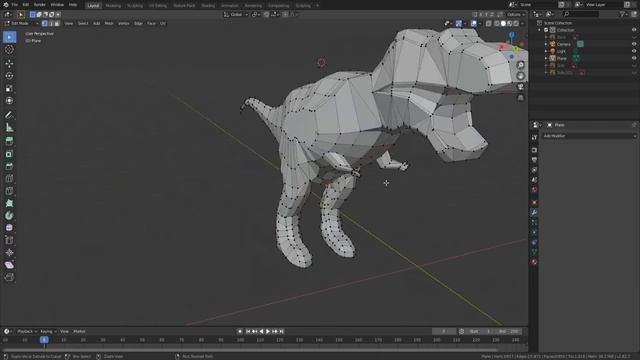
Task: Hide the Light object in outliner
Action: point(634,51)
